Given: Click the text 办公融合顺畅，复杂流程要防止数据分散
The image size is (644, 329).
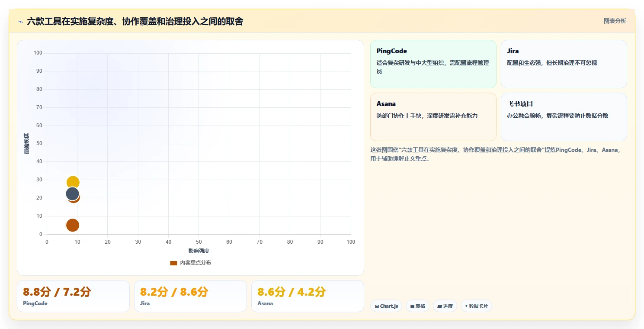Looking at the screenshot, I should coord(557,116).
